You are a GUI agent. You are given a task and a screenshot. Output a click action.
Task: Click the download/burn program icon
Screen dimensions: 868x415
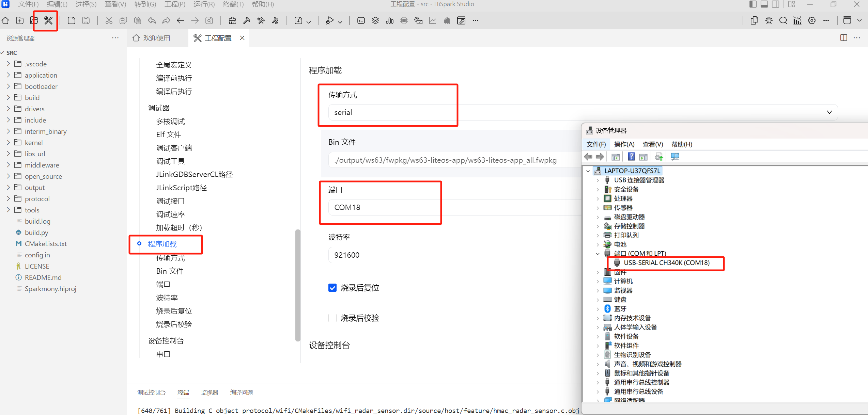[x=298, y=21]
